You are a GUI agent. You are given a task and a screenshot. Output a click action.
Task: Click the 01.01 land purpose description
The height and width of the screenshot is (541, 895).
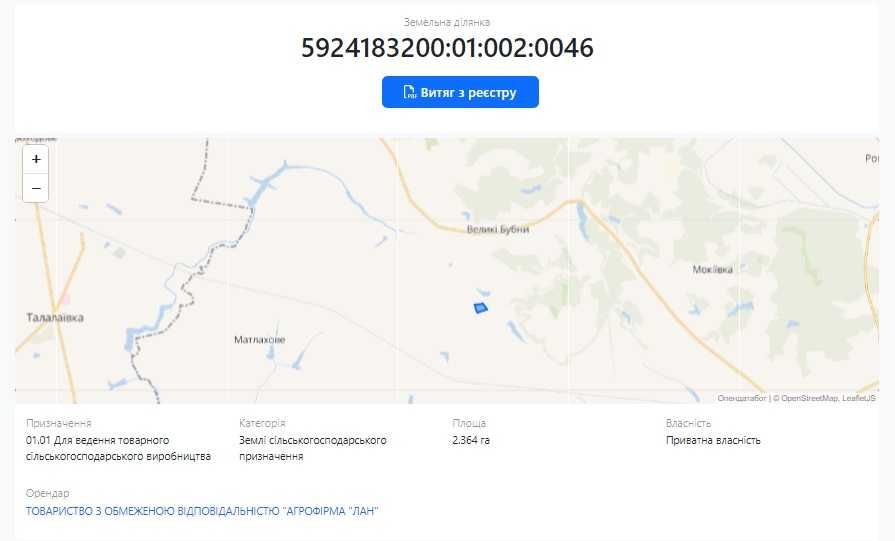tap(118, 448)
